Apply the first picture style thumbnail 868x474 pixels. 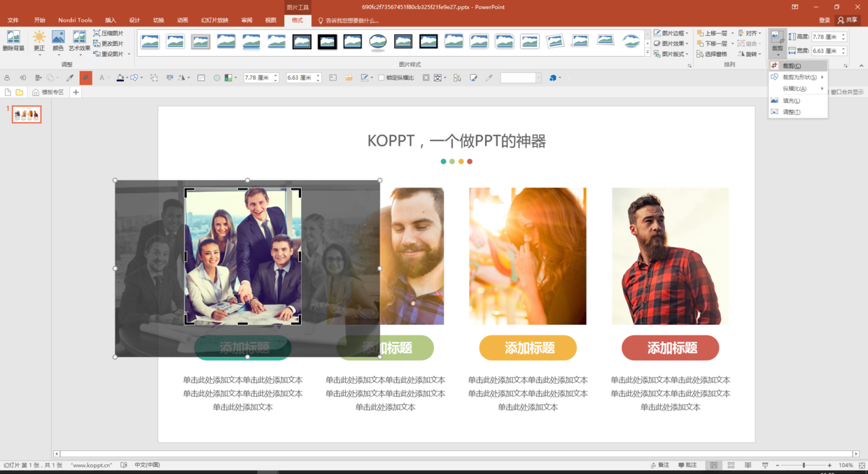pyautogui.click(x=150, y=41)
